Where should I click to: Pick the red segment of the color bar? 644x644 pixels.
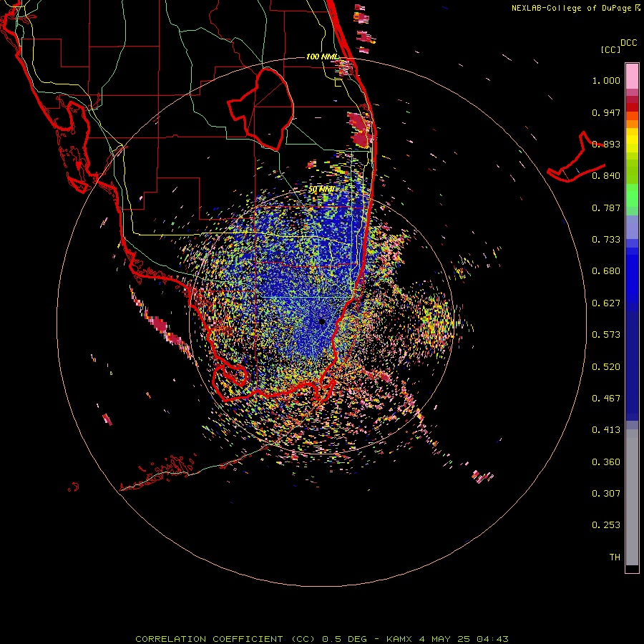click(x=632, y=107)
